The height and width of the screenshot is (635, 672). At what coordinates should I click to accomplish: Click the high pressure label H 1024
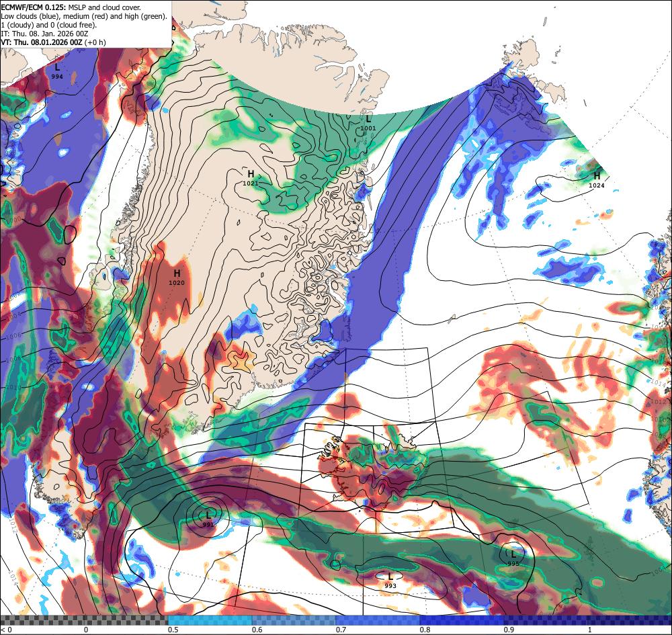point(597,180)
